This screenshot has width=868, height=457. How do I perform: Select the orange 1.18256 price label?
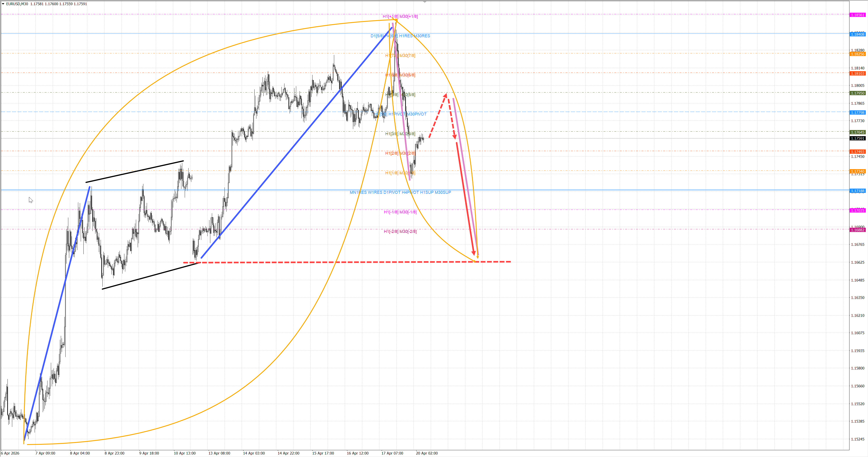tap(857, 54)
